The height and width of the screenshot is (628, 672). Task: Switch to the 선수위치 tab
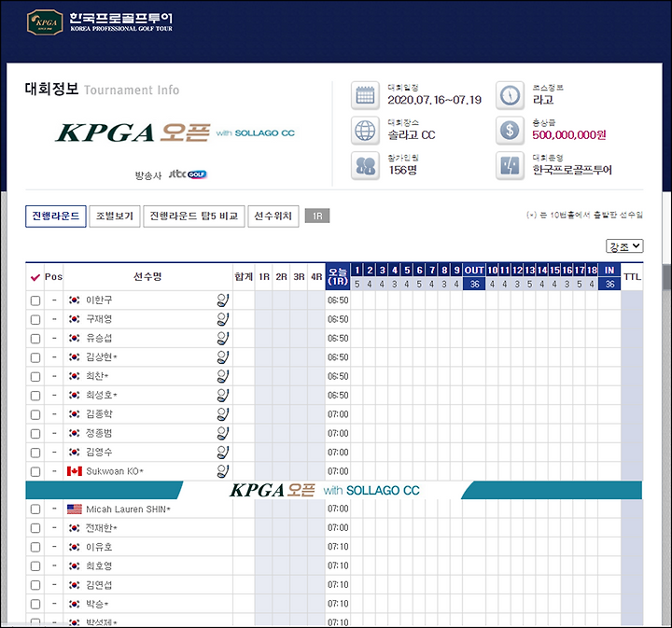[x=273, y=216]
